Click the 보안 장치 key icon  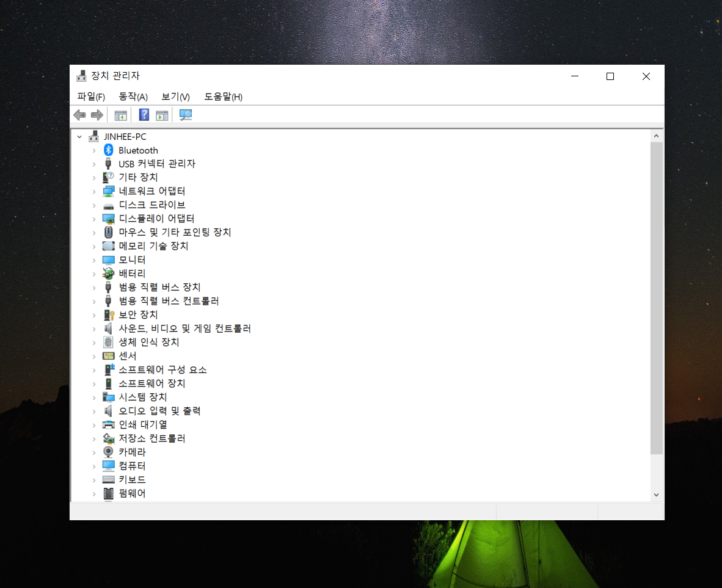(109, 315)
